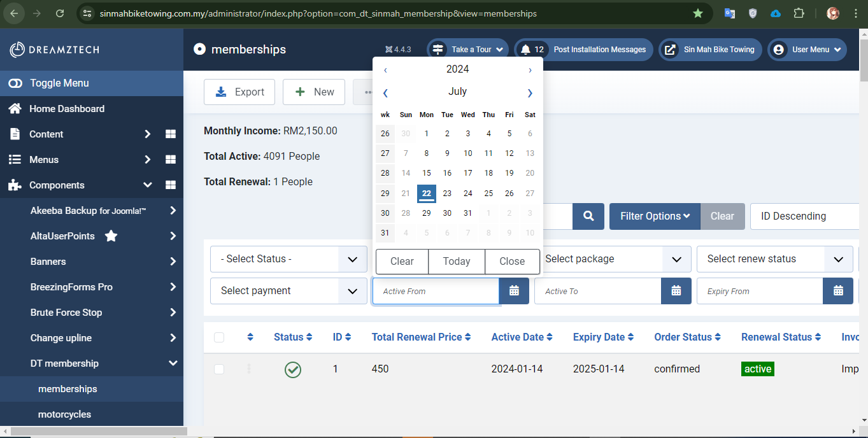Go to previous month in calendar
This screenshot has width=868, height=438.
click(385, 93)
